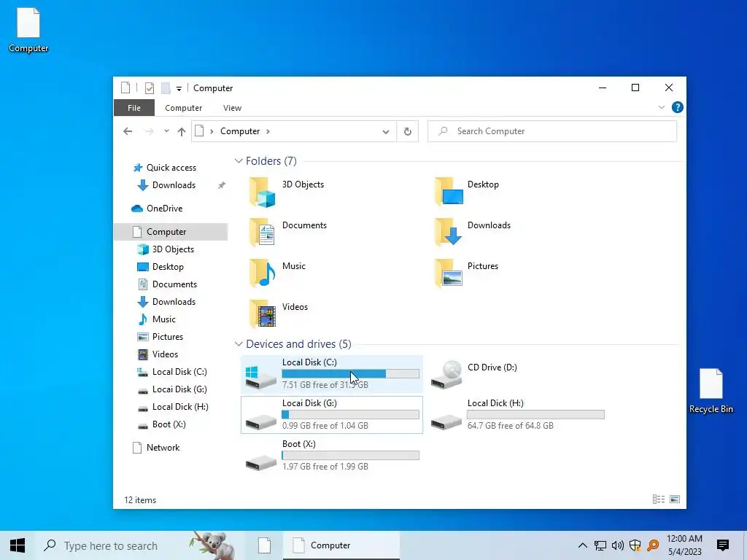Select Boot (X:) drive in main pane
Viewport: 747px width, 560px height.
(x=332, y=455)
